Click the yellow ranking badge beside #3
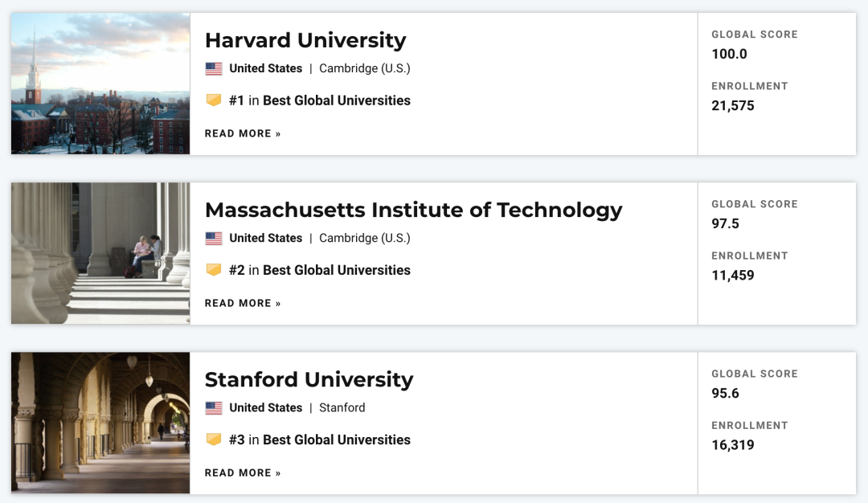868x503 pixels. click(x=214, y=440)
